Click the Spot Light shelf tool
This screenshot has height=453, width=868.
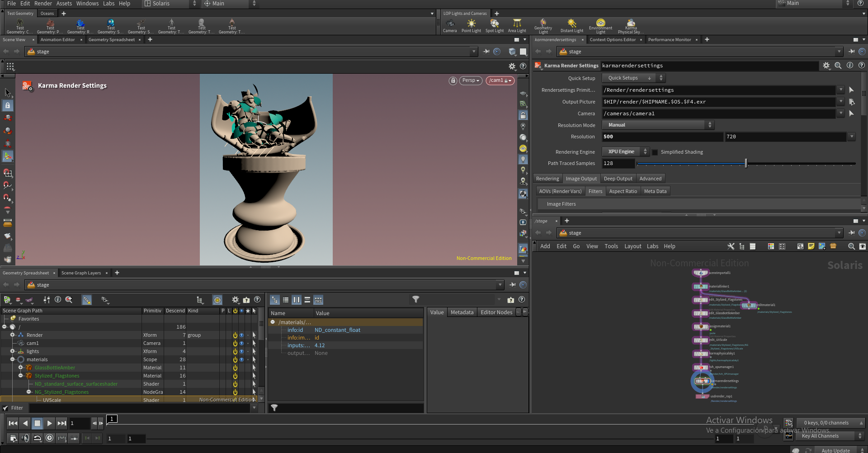click(495, 26)
